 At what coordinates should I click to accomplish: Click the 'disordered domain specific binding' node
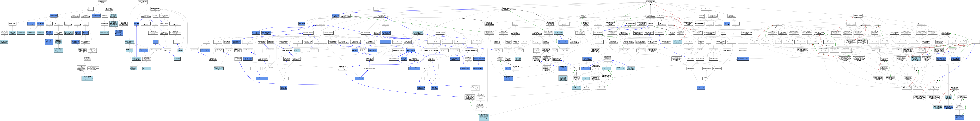tap(69, 33)
